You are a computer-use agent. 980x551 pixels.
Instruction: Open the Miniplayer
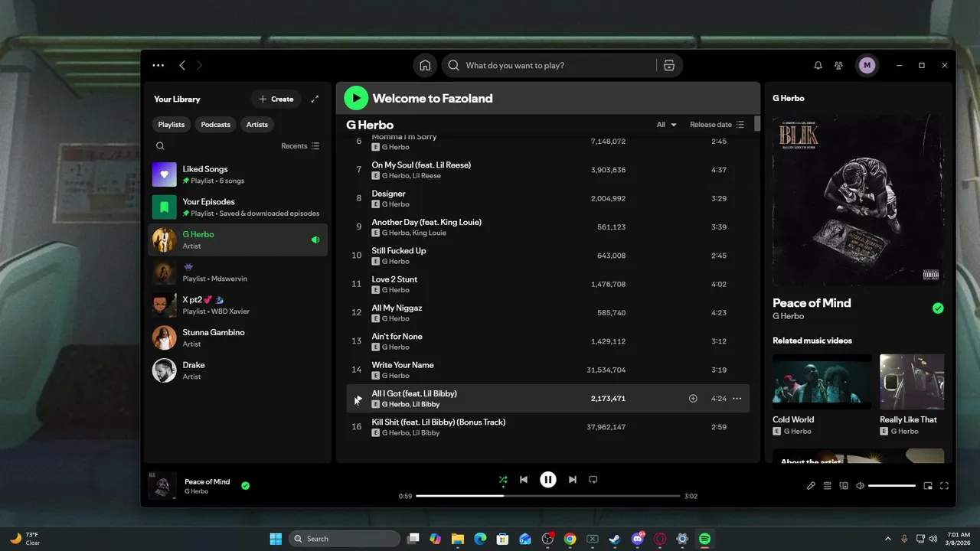pyautogui.click(x=928, y=486)
